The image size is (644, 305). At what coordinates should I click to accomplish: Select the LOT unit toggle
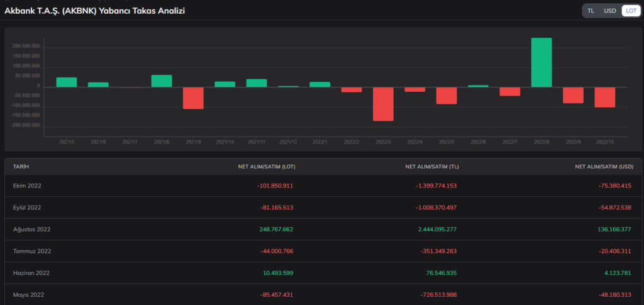(631, 11)
